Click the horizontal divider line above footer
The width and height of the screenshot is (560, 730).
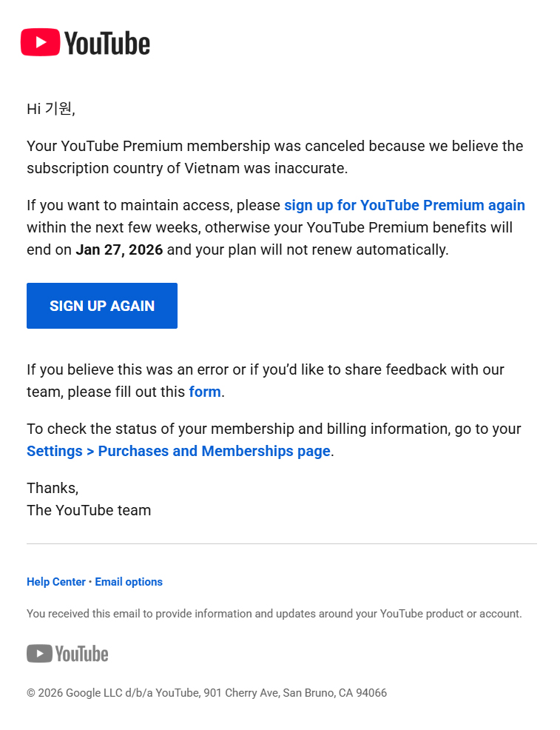[x=281, y=543]
